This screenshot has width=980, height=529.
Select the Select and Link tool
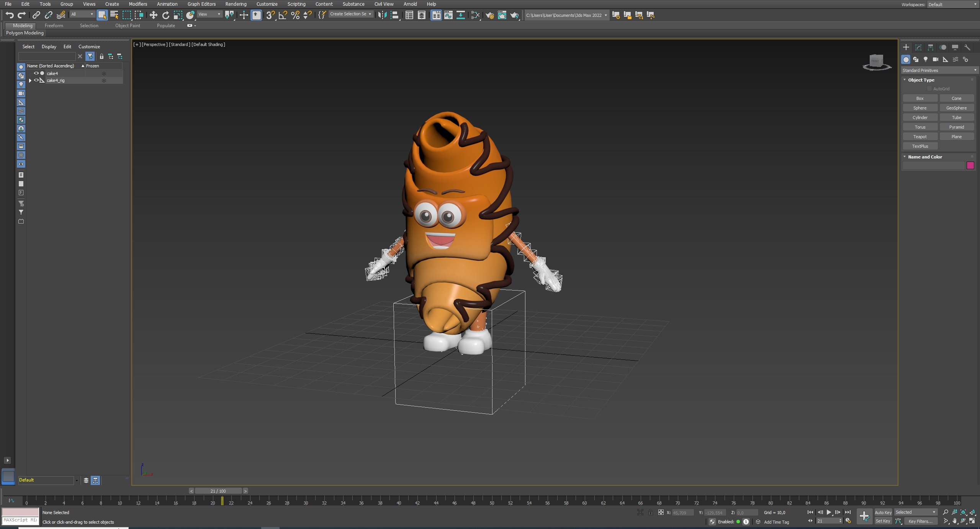tap(36, 15)
